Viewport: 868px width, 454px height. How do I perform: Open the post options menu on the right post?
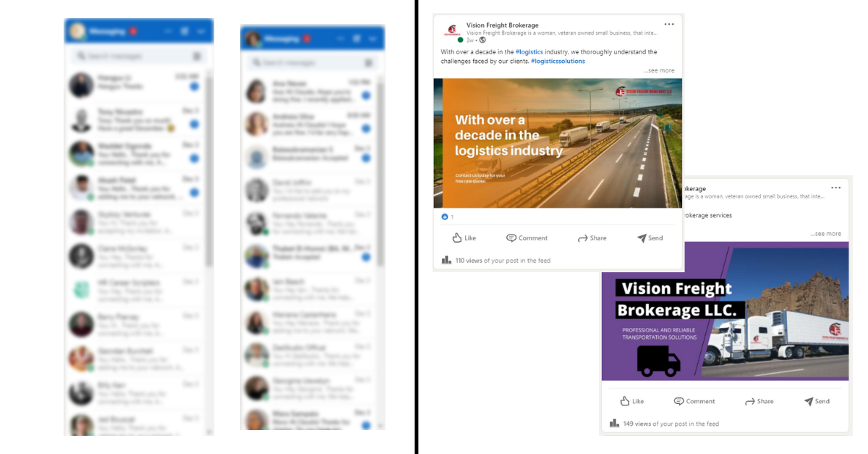click(836, 187)
